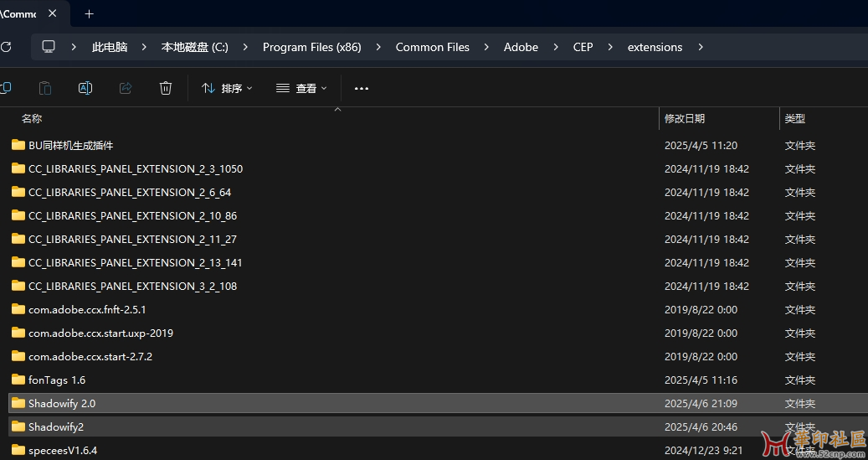Viewport: 868px width, 460px height.
Task: Go to CEP breadcrumb folder
Action: pos(583,47)
